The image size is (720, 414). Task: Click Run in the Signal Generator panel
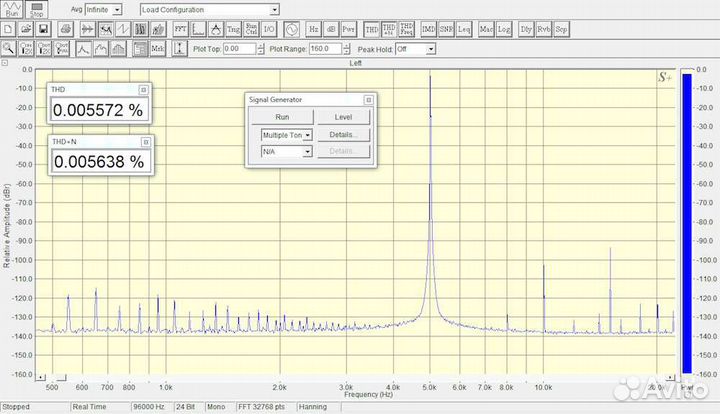point(281,117)
